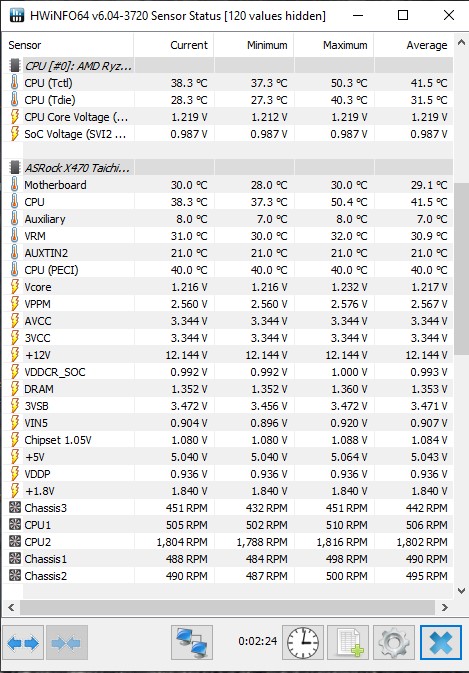469x673 pixels.
Task: Select the CPU (PECI) sensor row label
Action: [x=51, y=270]
